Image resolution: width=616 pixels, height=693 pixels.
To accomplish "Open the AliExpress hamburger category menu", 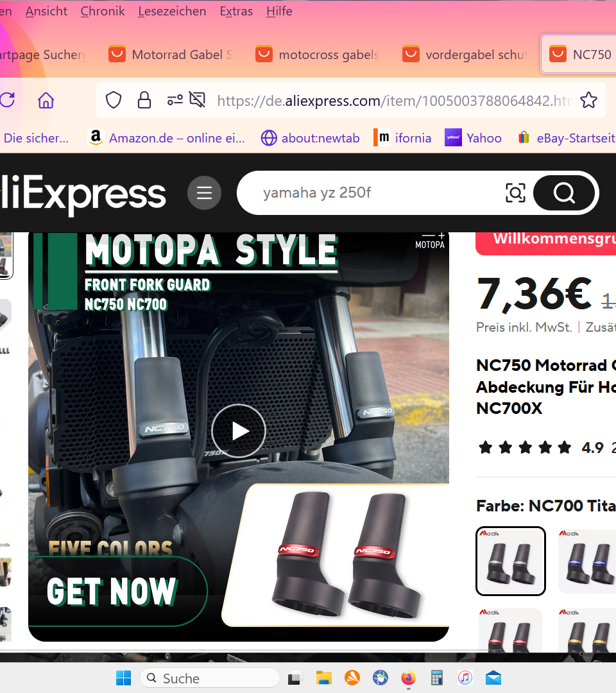I will [204, 193].
